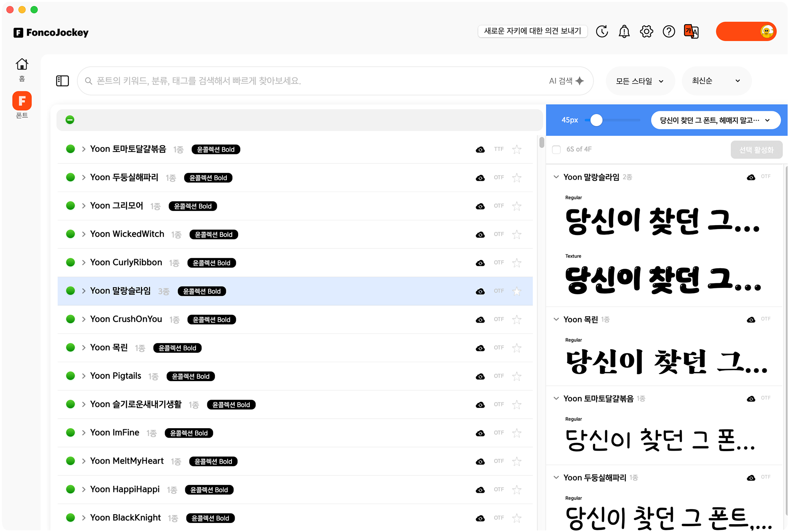Screen dimensions: 790x532
Task: Open the 모든 스타일 dropdown
Action: pos(640,81)
